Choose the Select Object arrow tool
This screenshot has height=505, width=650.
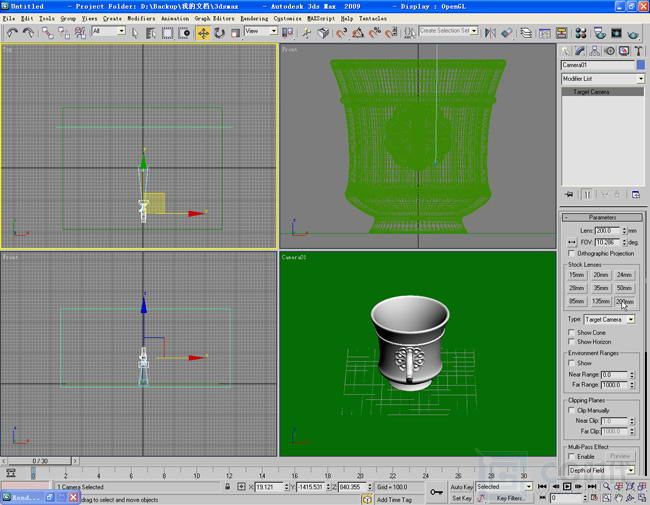[135, 33]
